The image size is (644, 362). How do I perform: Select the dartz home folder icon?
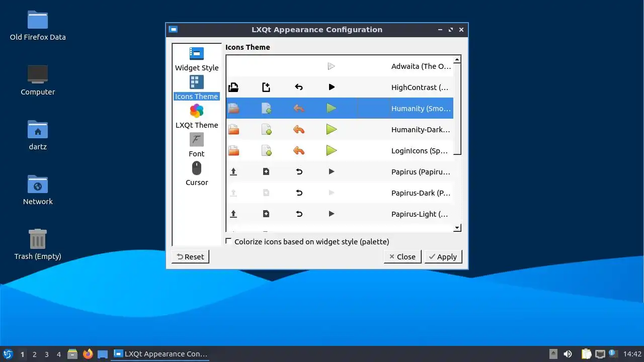[38, 135]
